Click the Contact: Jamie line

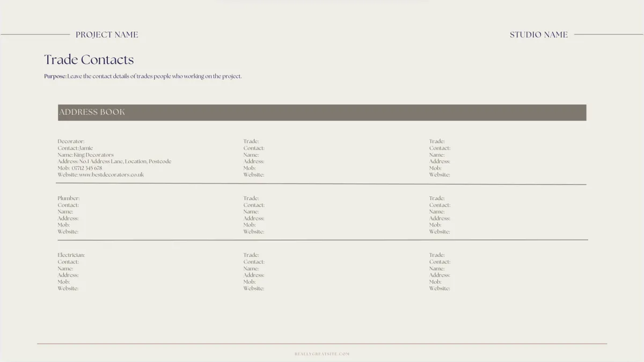click(75, 148)
